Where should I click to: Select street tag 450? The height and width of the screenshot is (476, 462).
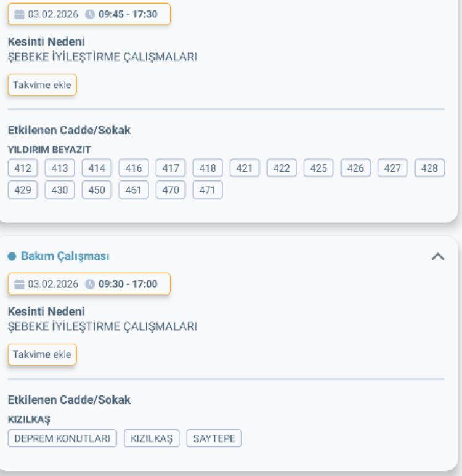click(x=97, y=190)
